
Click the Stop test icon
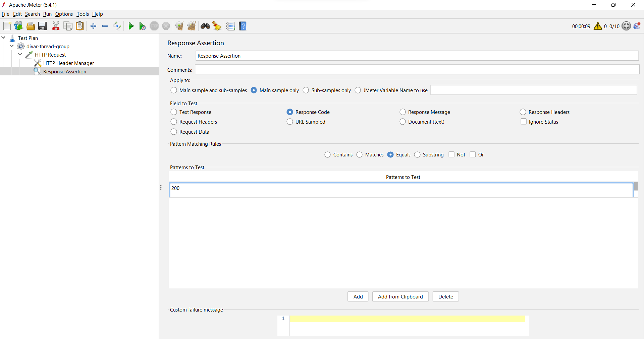point(154,26)
